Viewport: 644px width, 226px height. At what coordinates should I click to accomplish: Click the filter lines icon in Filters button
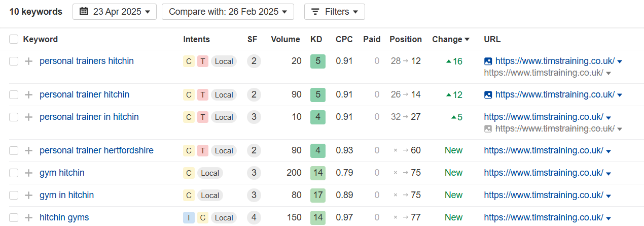click(315, 11)
